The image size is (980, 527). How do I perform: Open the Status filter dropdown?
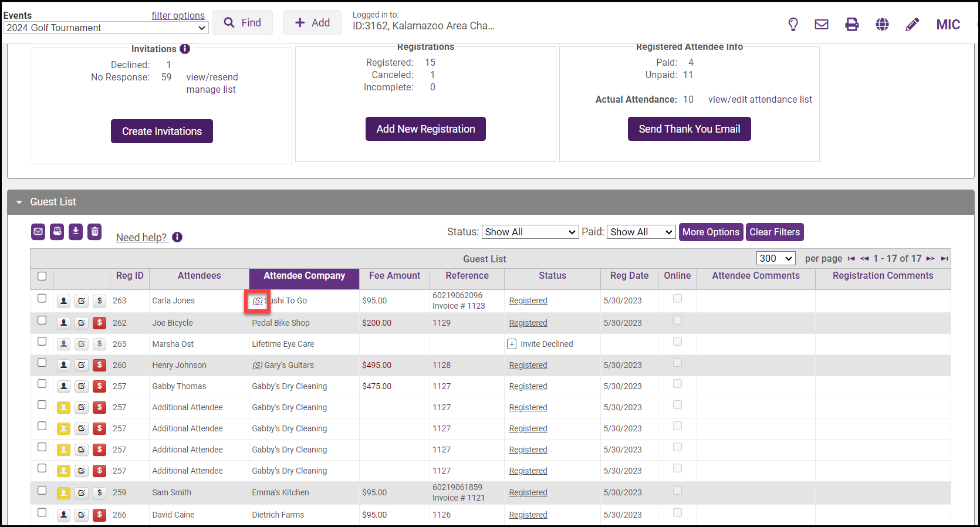(530, 232)
